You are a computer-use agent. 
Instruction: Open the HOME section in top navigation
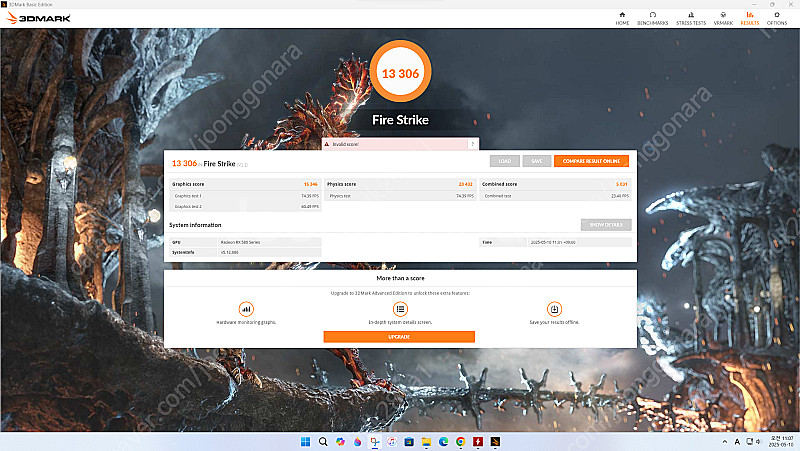point(622,18)
